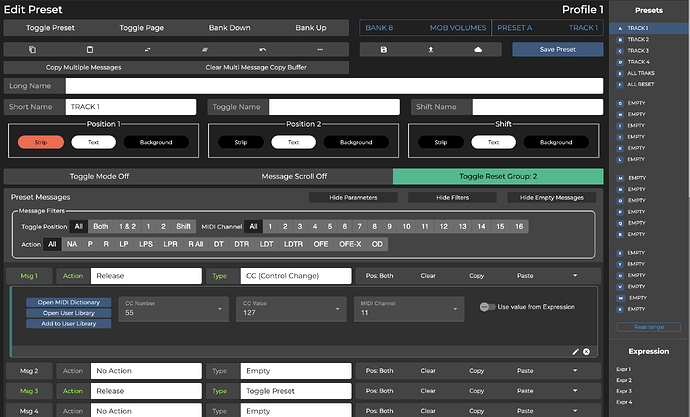Open the MIDI Channel dropdown in Msg 1

tap(408, 307)
